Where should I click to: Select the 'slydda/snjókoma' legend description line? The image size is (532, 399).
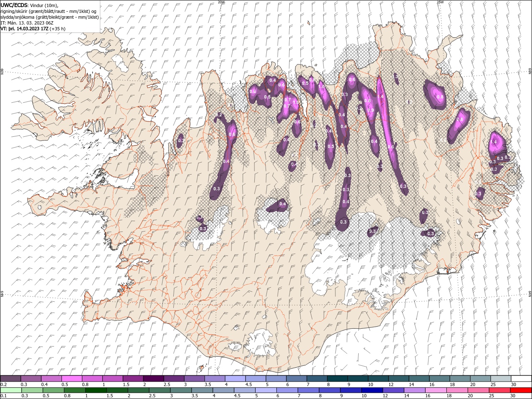coord(50,17)
